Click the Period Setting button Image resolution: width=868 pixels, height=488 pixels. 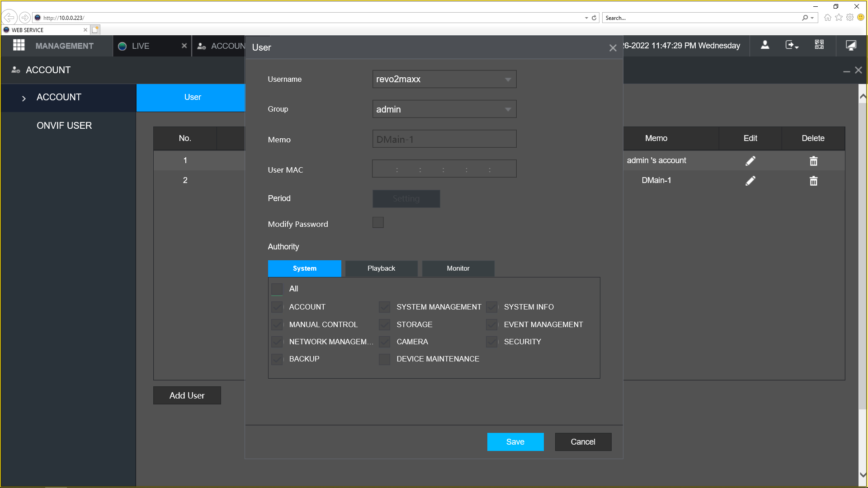[x=406, y=199]
